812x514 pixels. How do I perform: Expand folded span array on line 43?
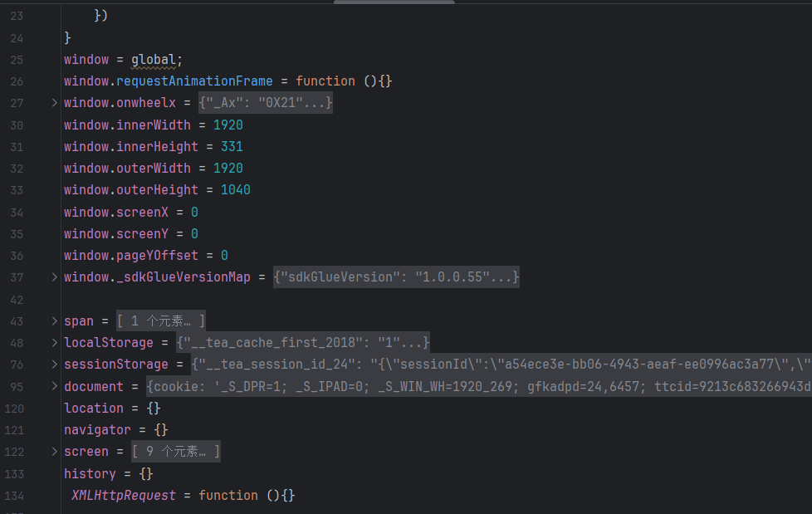tap(54, 321)
